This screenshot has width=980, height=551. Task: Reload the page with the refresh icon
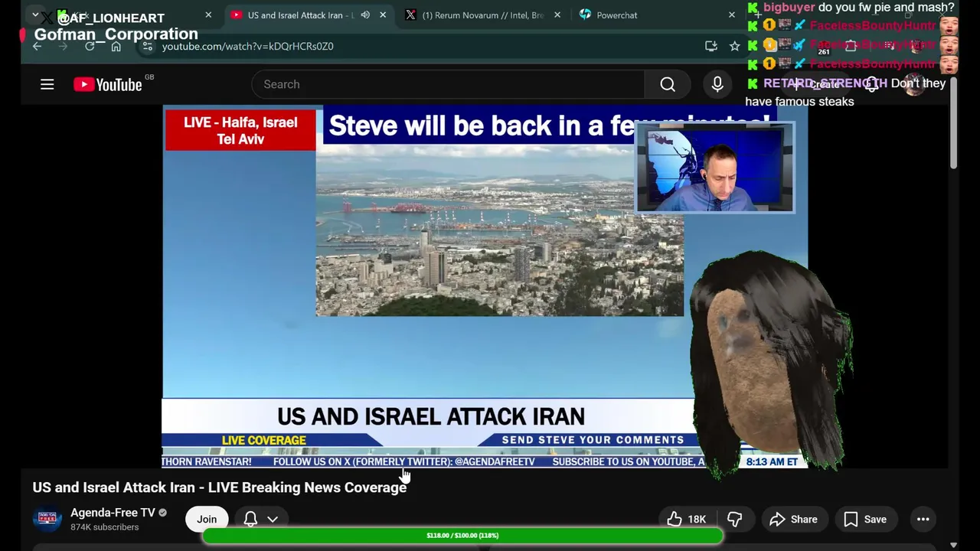coord(90,46)
